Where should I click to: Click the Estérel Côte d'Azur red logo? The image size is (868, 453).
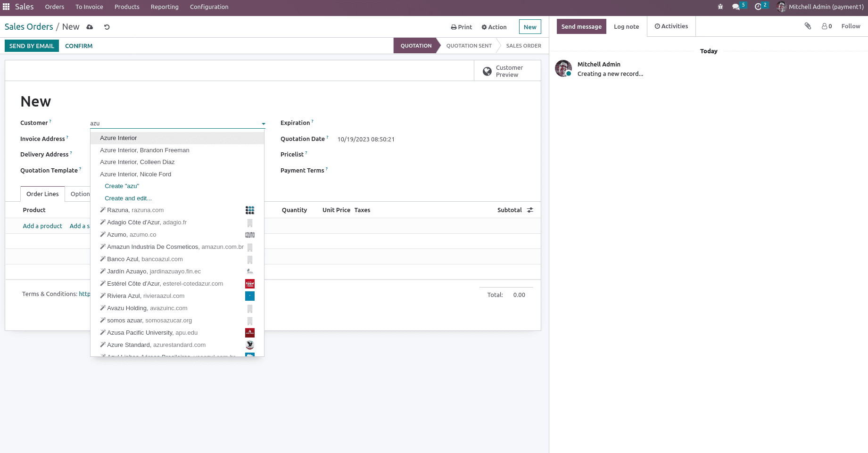pos(250,284)
